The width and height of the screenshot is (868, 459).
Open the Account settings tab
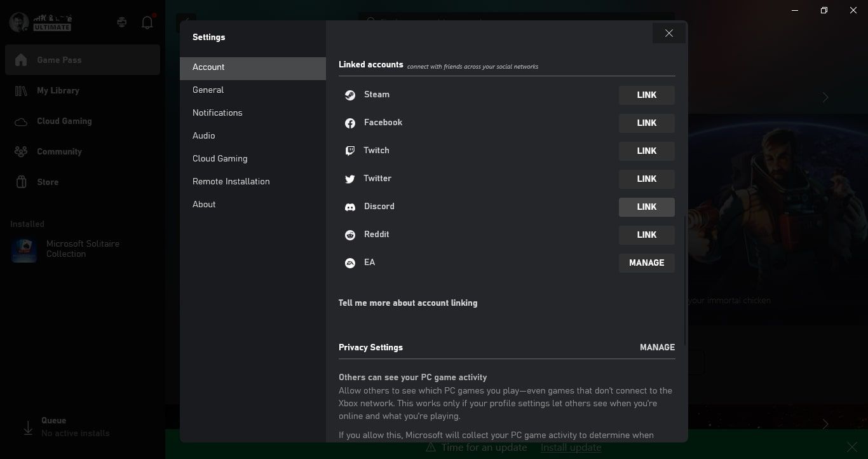point(253,67)
